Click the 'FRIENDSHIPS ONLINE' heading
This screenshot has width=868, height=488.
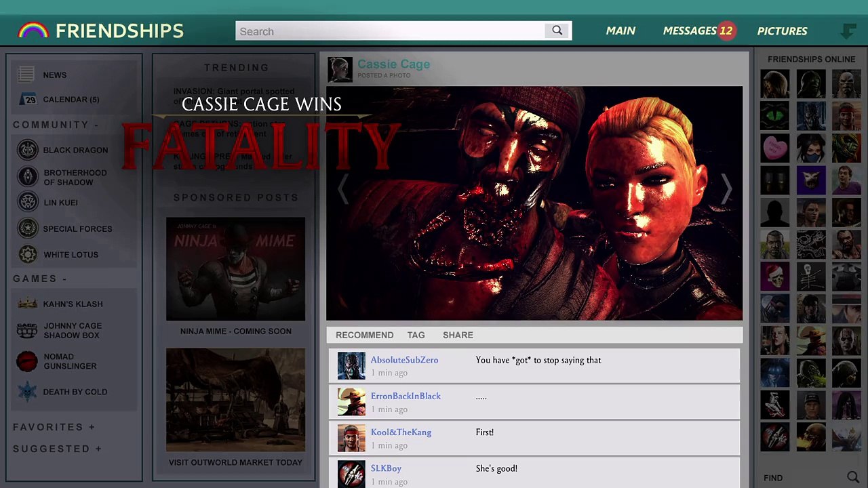click(x=811, y=60)
